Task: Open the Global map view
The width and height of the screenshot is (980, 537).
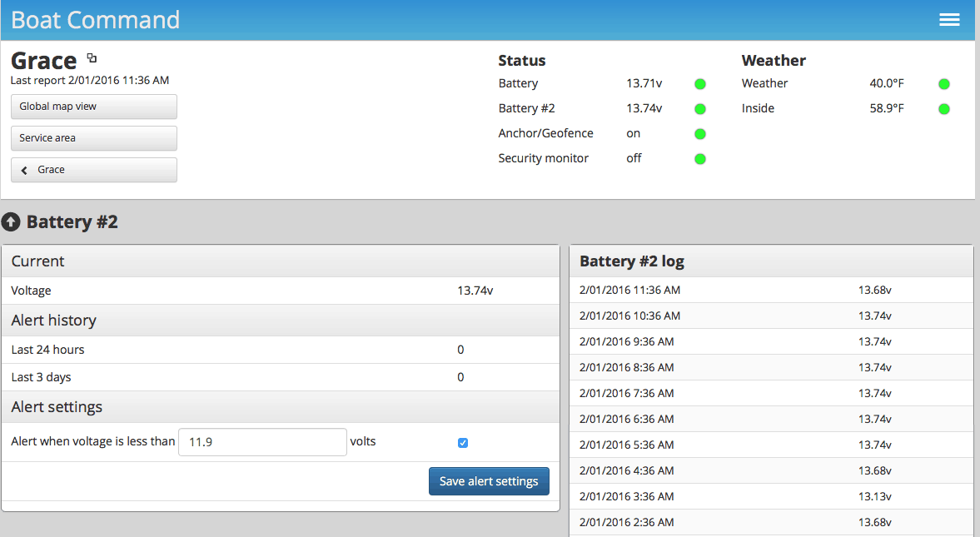Action: tap(93, 107)
